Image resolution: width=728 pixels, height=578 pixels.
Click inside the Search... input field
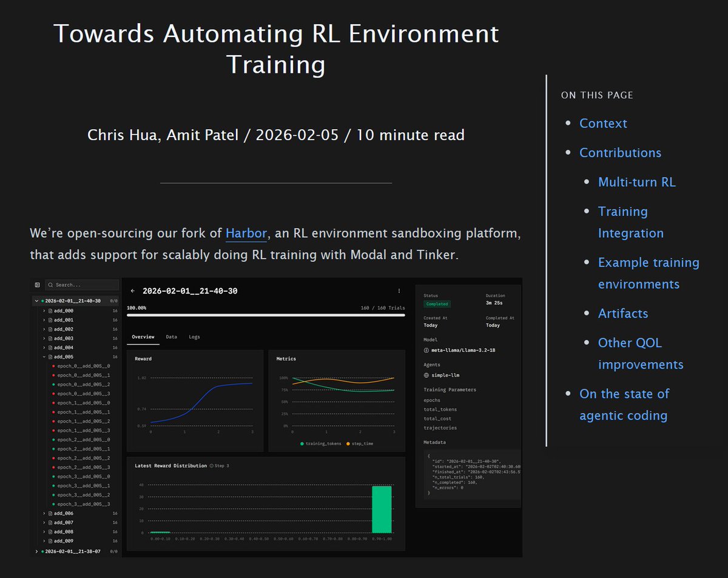coord(85,284)
